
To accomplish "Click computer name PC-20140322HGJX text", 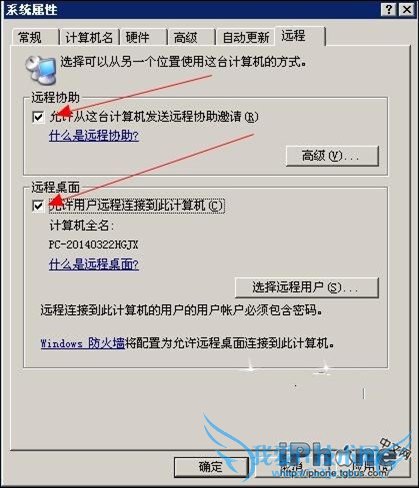I will 93,245.
